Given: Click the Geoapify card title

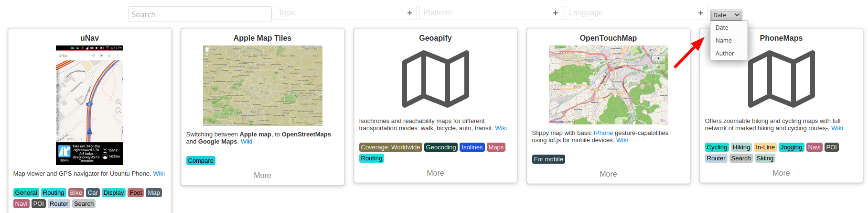Looking at the screenshot, I should (x=435, y=38).
